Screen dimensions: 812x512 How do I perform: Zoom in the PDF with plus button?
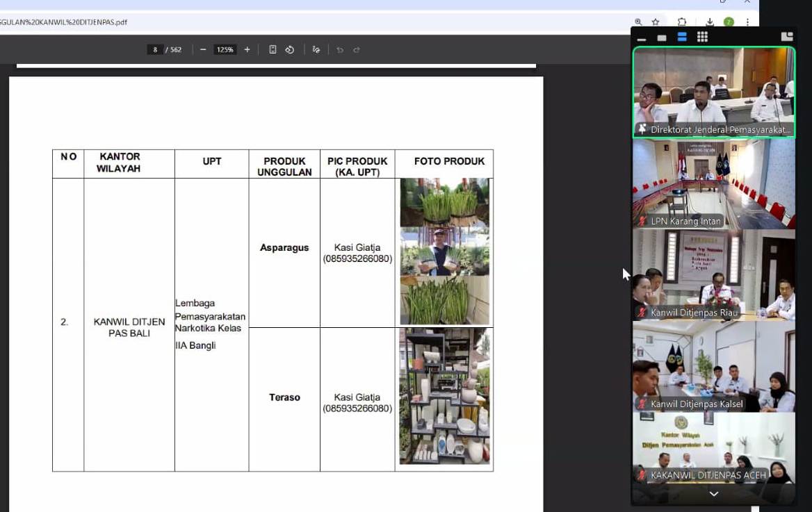pyautogui.click(x=247, y=50)
